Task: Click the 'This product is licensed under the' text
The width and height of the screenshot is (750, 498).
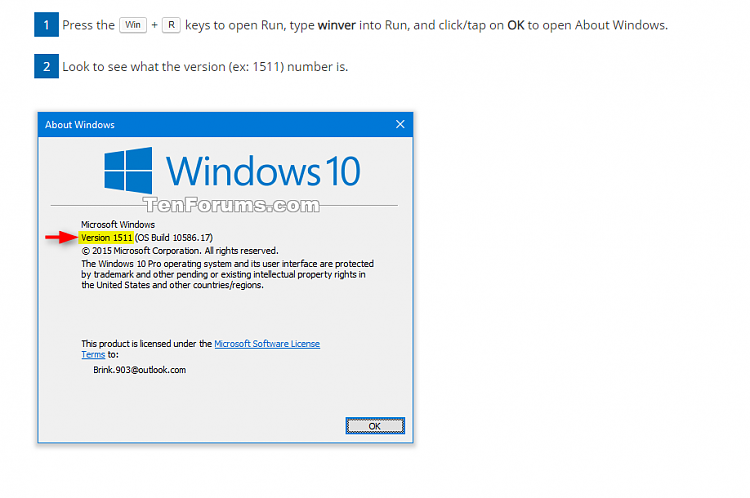Action: coord(146,343)
